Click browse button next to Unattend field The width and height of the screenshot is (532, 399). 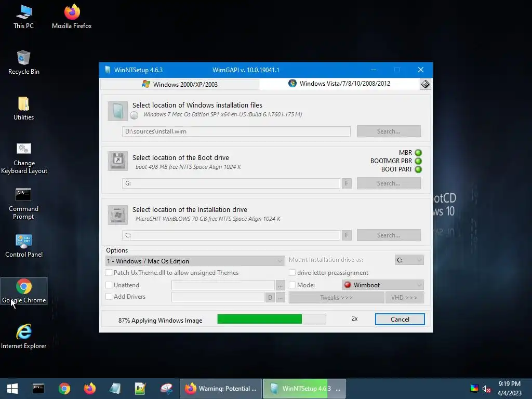tap(280, 286)
